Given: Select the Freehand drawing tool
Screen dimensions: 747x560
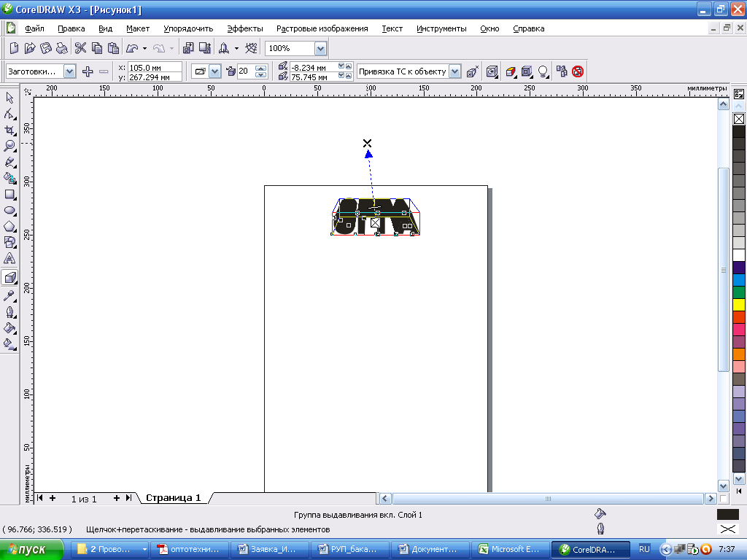Looking at the screenshot, I should 9,162.
